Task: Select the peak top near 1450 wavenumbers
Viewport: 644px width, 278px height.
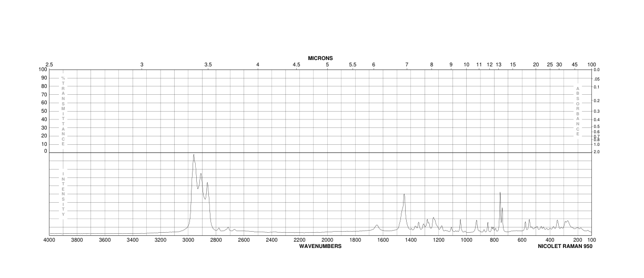Action: (x=404, y=194)
